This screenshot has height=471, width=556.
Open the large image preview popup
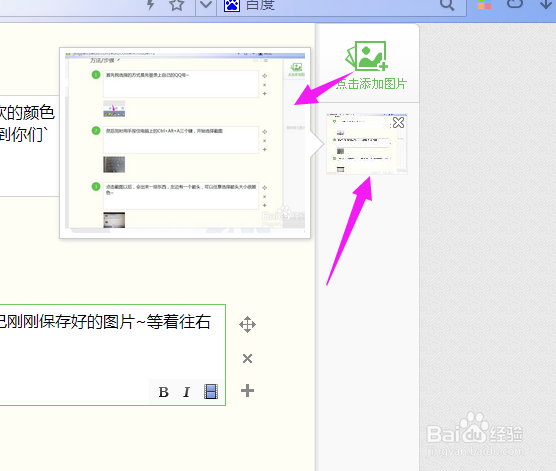coord(185,143)
